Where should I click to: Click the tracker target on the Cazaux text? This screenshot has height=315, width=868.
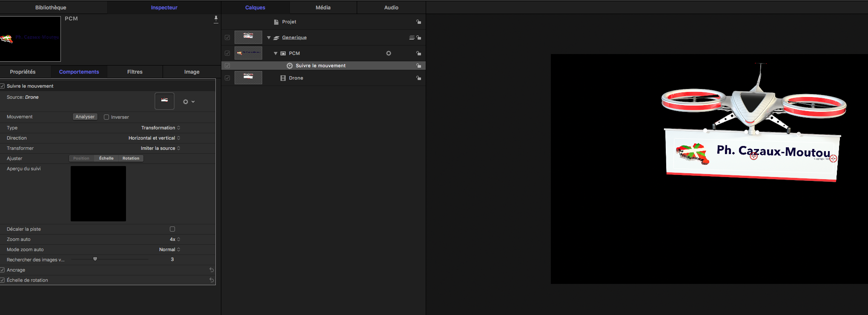coord(753,156)
